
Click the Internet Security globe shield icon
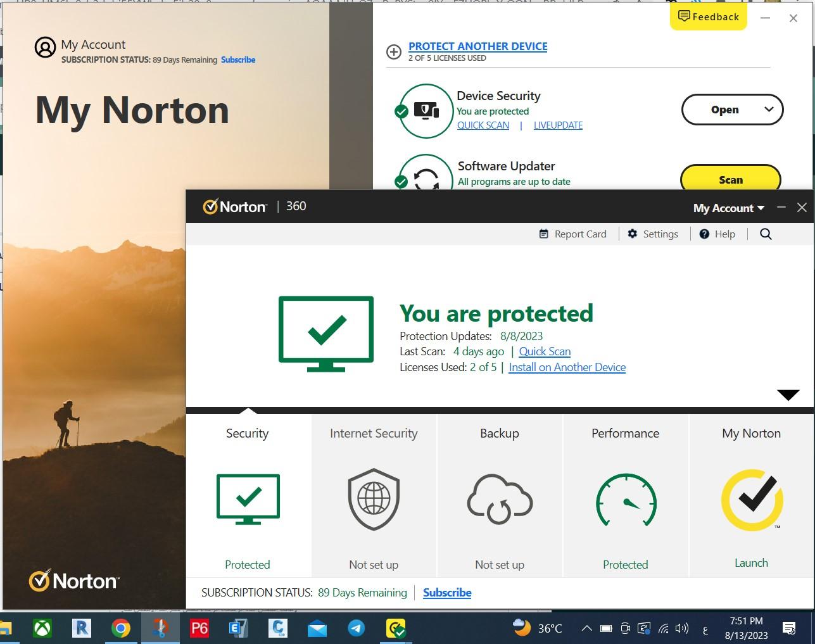point(374,499)
